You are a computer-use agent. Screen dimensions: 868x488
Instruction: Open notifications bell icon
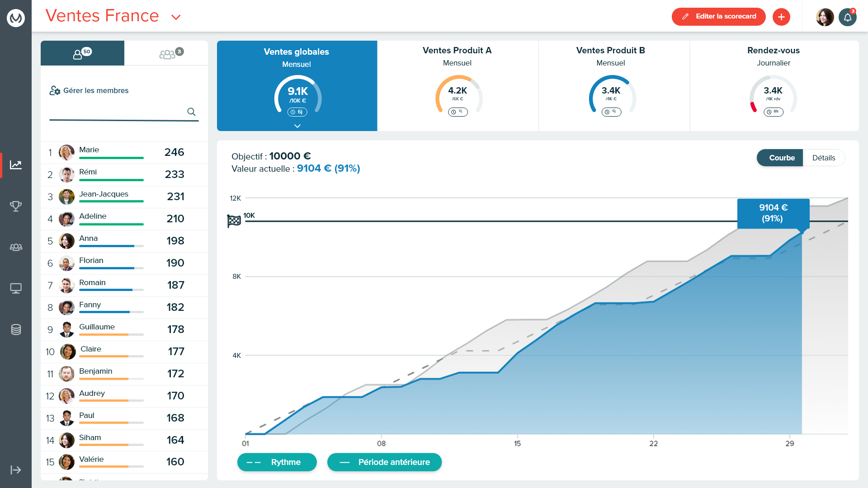[x=848, y=18]
